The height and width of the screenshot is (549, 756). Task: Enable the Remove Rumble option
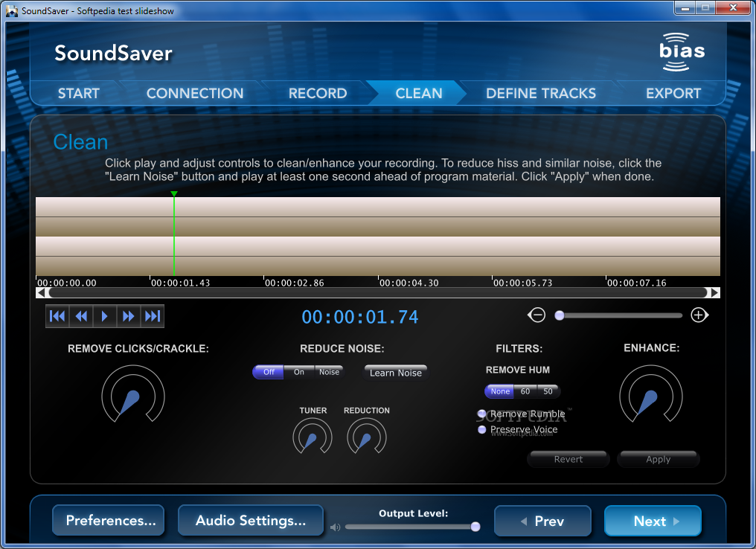[x=521, y=414]
